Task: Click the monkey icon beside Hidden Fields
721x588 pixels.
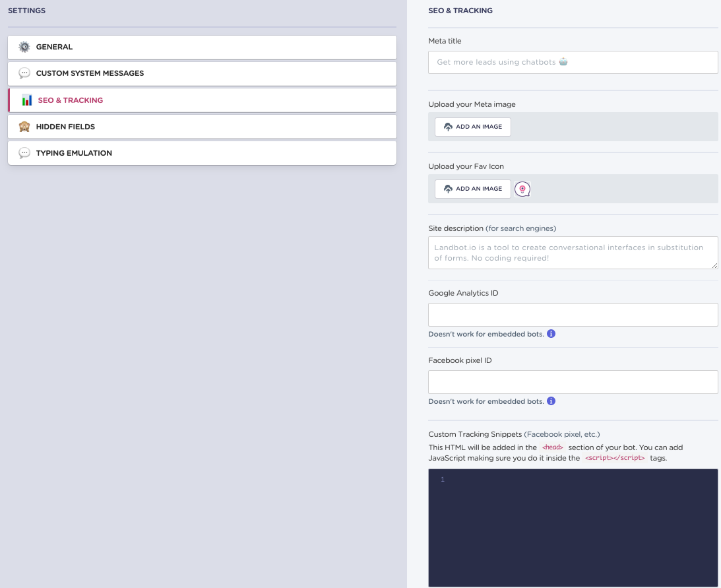Action: click(24, 127)
